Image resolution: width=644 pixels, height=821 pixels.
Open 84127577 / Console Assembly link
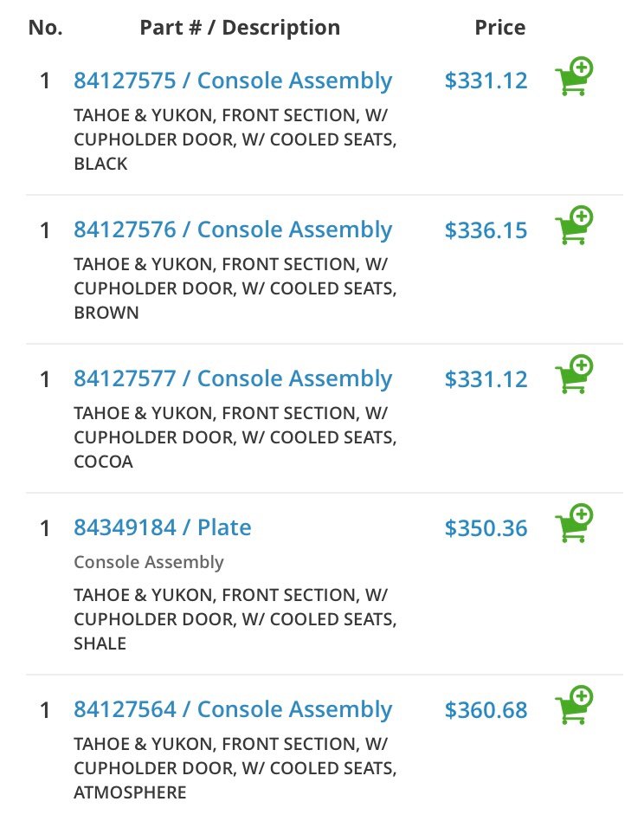[233, 379]
